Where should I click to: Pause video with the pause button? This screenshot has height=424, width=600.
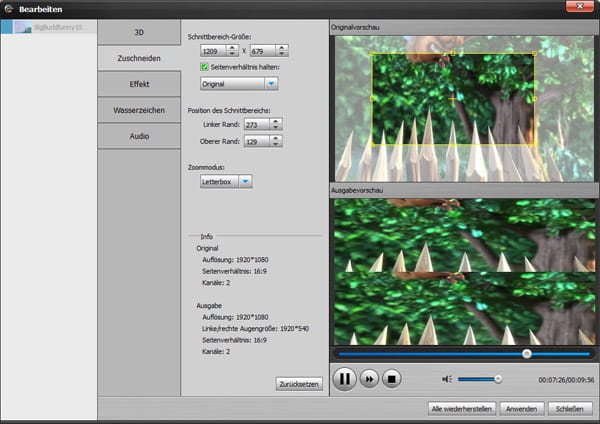coord(345,380)
